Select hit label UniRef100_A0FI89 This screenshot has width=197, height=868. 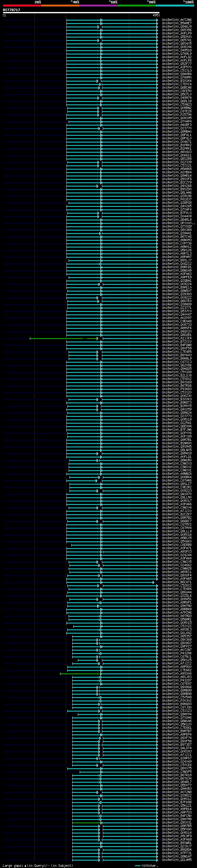177,437
